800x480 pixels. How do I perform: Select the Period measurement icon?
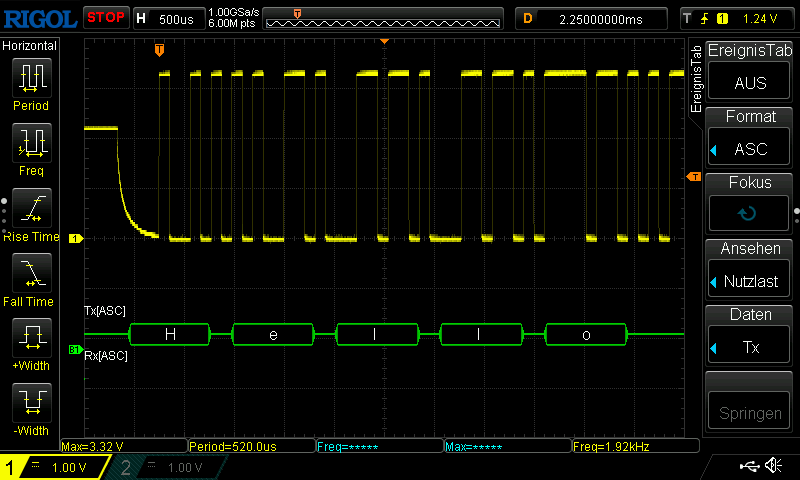[x=32, y=78]
